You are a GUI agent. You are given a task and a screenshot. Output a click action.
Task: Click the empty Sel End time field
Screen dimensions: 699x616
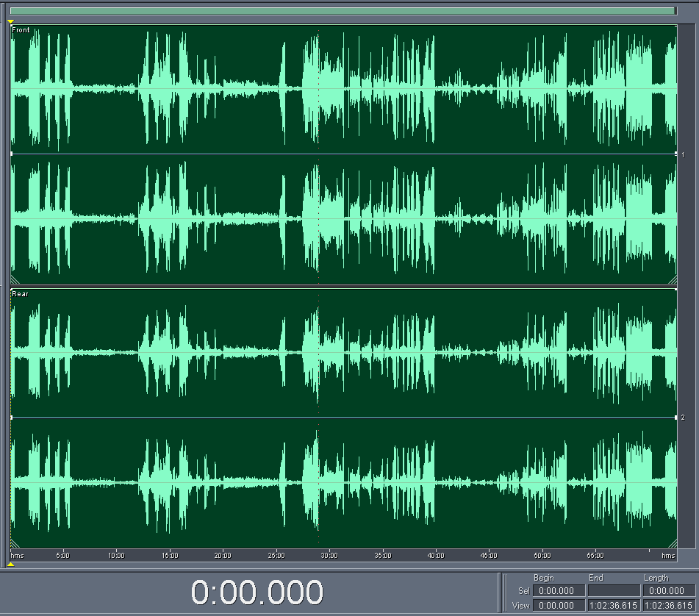point(614,591)
